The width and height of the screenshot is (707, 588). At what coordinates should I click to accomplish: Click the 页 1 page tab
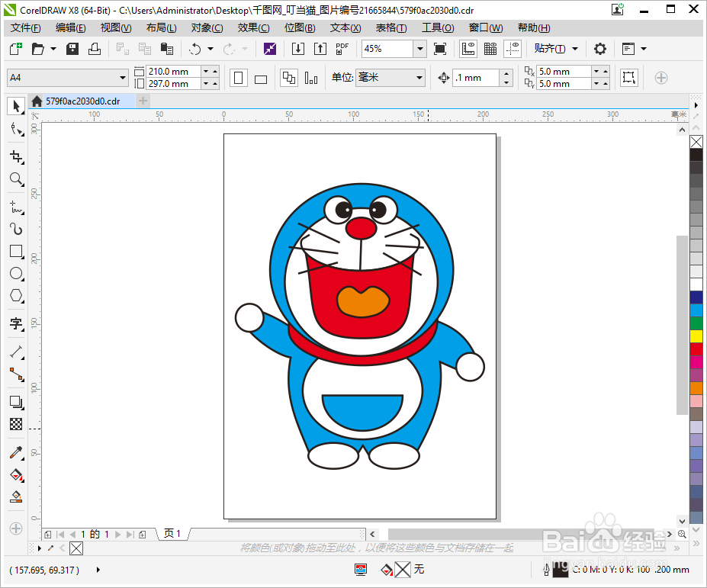pos(172,534)
